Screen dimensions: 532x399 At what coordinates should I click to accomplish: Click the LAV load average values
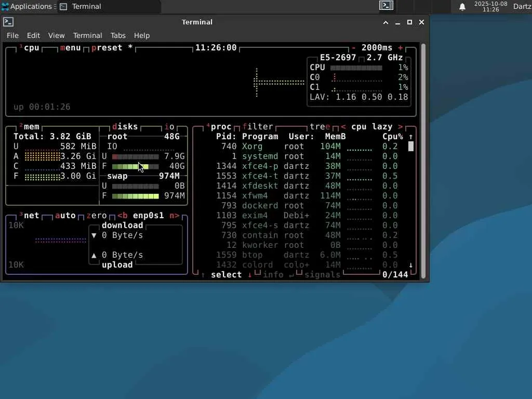tap(371, 97)
